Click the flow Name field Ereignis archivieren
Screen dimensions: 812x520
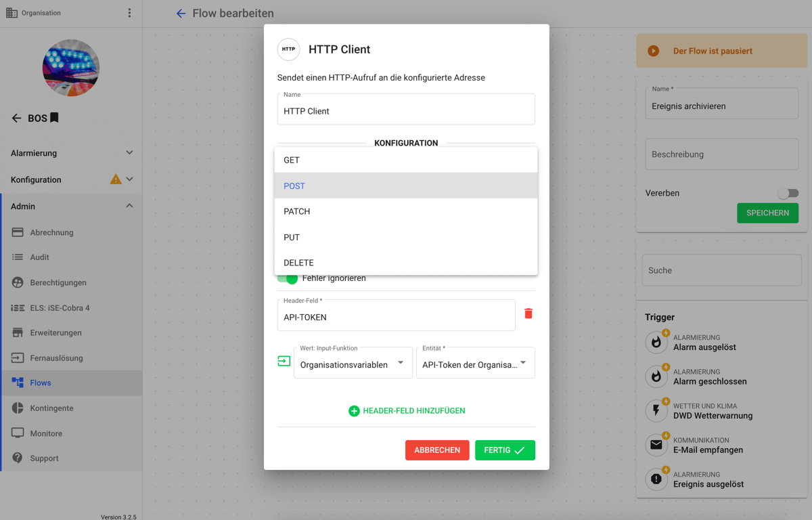[x=721, y=105]
